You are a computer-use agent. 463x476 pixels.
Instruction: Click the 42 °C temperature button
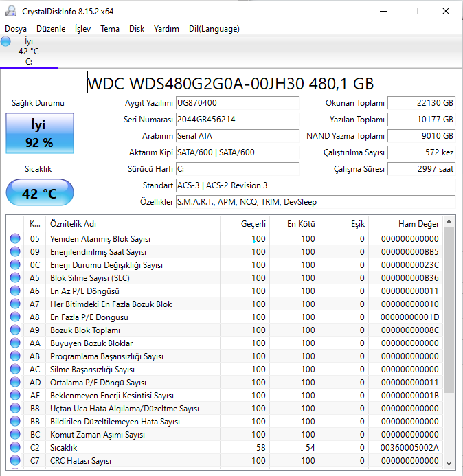coord(40,193)
